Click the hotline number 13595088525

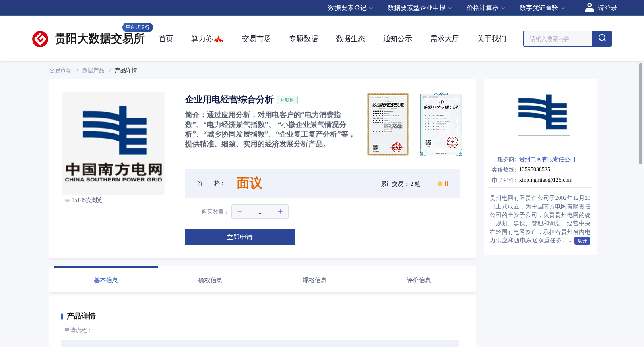tap(535, 170)
